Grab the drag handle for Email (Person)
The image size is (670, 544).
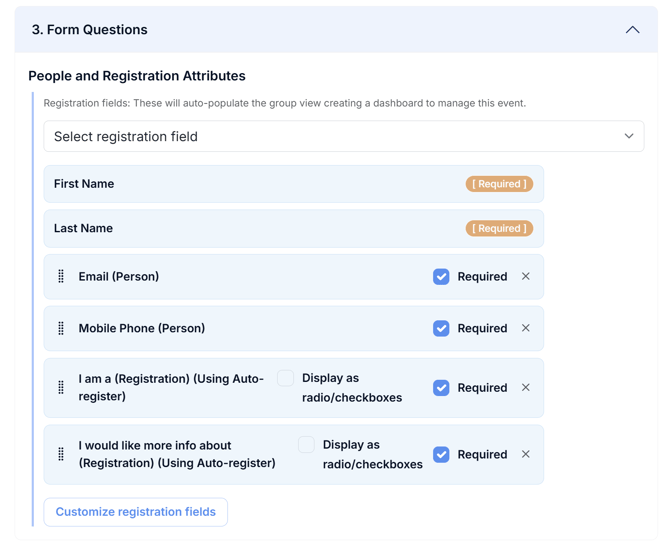pyautogui.click(x=61, y=276)
